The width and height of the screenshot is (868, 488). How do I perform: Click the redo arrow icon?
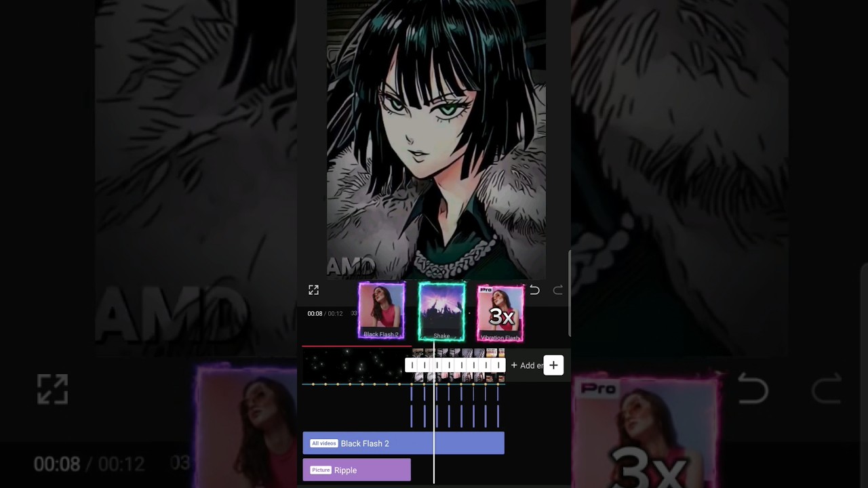(558, 290)
